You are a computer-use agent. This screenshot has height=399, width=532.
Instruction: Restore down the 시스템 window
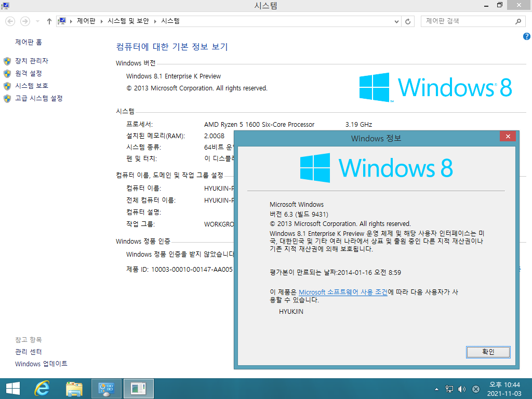(x=499, y=5)
